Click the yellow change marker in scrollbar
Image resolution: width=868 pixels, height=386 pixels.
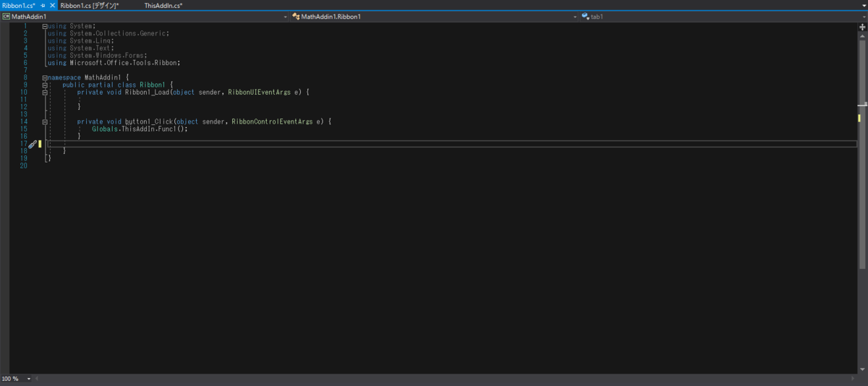(859, 118)
